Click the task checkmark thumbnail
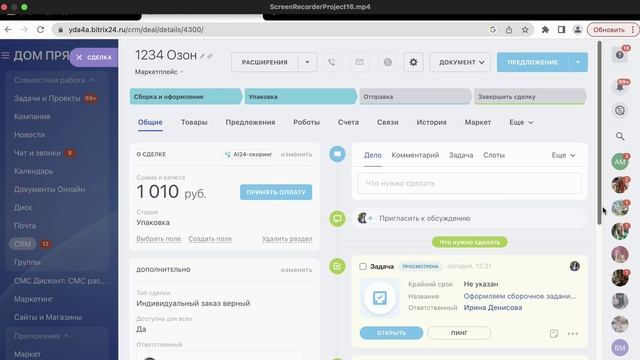 380,298
